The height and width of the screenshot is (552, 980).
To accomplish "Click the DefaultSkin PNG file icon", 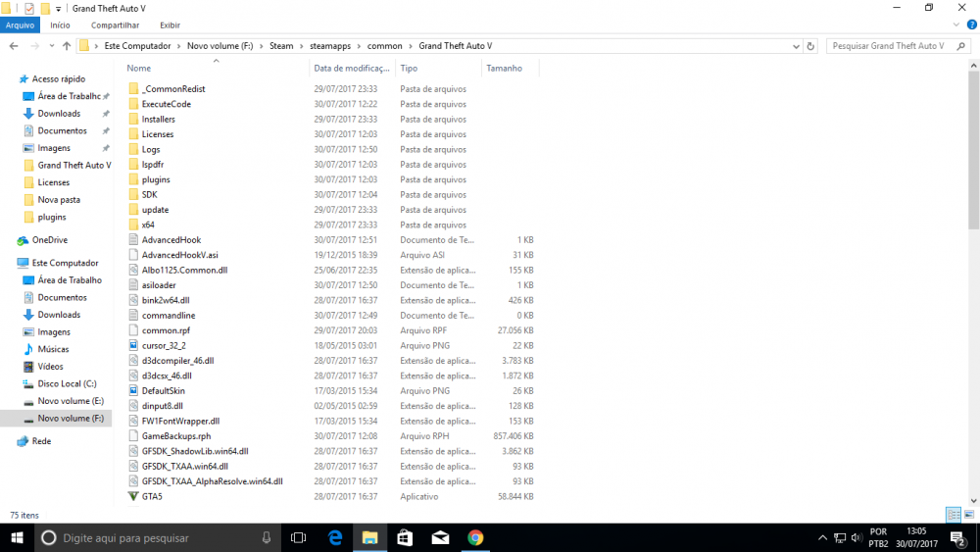I will tap(133, 390).
